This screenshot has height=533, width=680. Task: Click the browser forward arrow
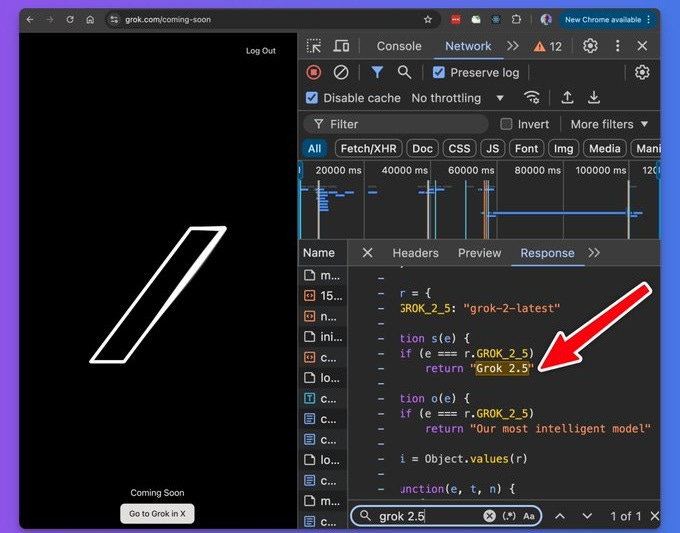click(49, 20)
